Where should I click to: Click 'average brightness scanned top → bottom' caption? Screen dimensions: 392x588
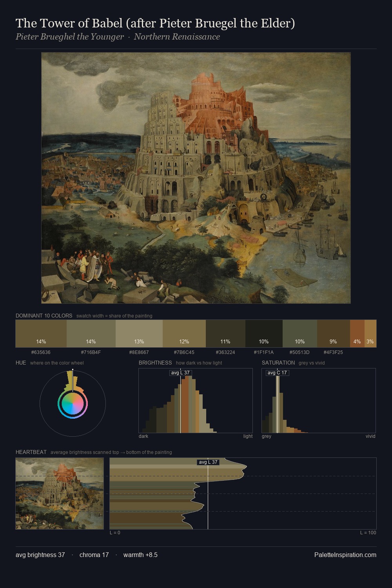(111, 452)
